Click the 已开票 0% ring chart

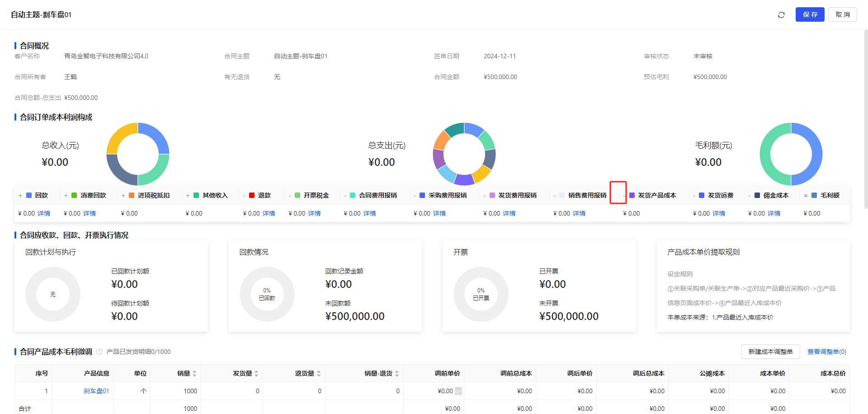(481, 294)
